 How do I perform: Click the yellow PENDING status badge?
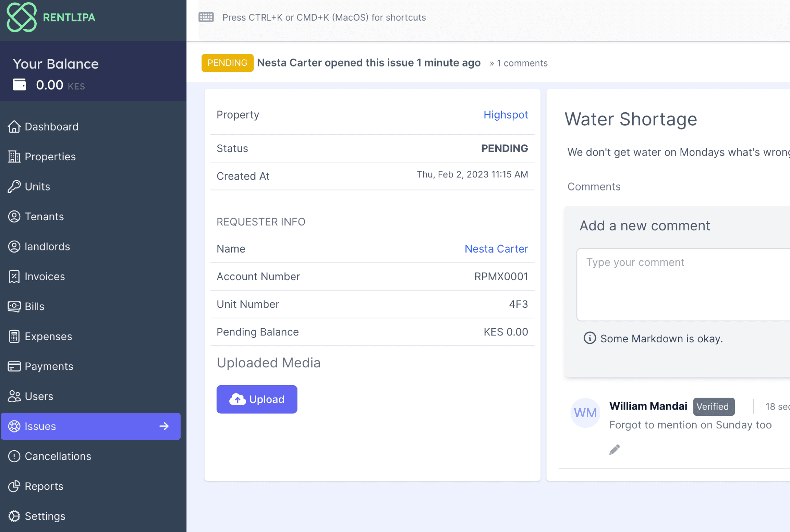(227, 63)
